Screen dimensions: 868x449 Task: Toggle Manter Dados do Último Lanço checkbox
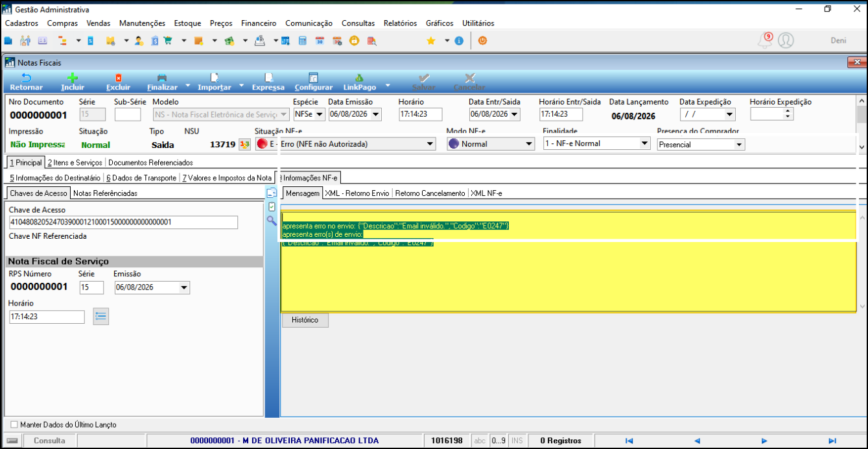[x=15, y=424]
